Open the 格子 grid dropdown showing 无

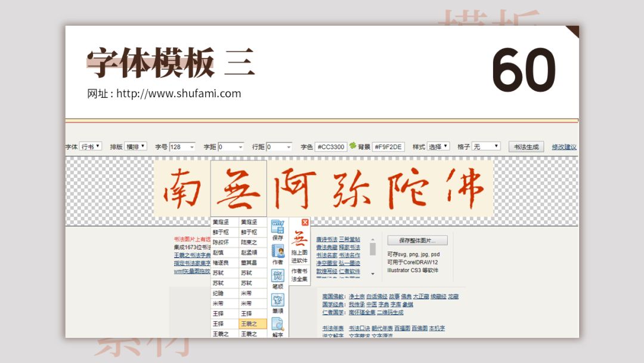(487, 146)
